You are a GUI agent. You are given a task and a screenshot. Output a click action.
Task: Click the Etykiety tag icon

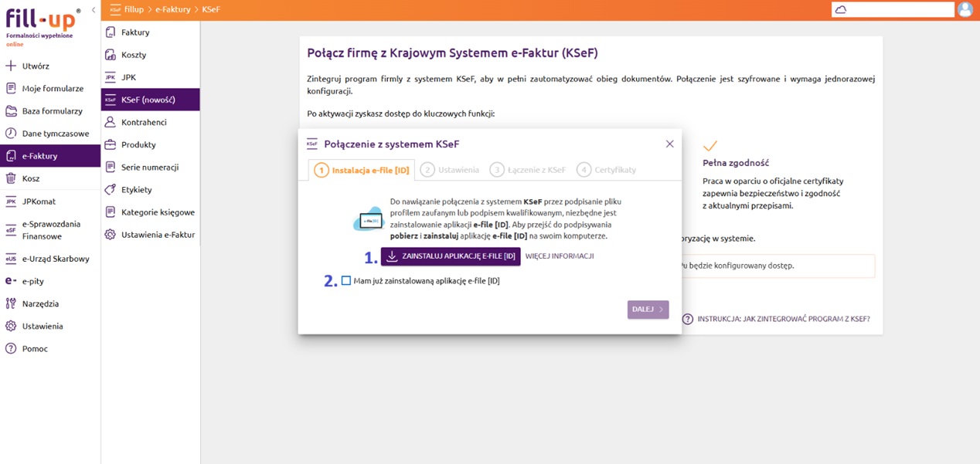(x=111, y=190)
